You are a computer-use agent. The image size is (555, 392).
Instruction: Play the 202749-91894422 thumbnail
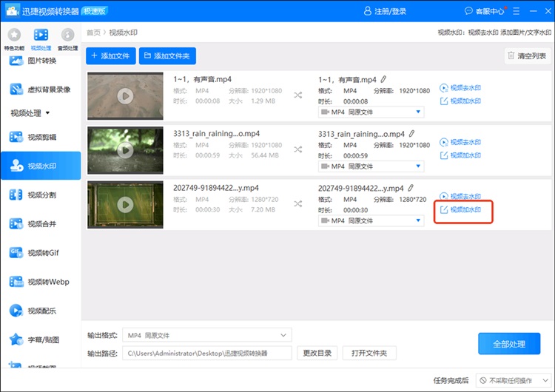(125, 204)
